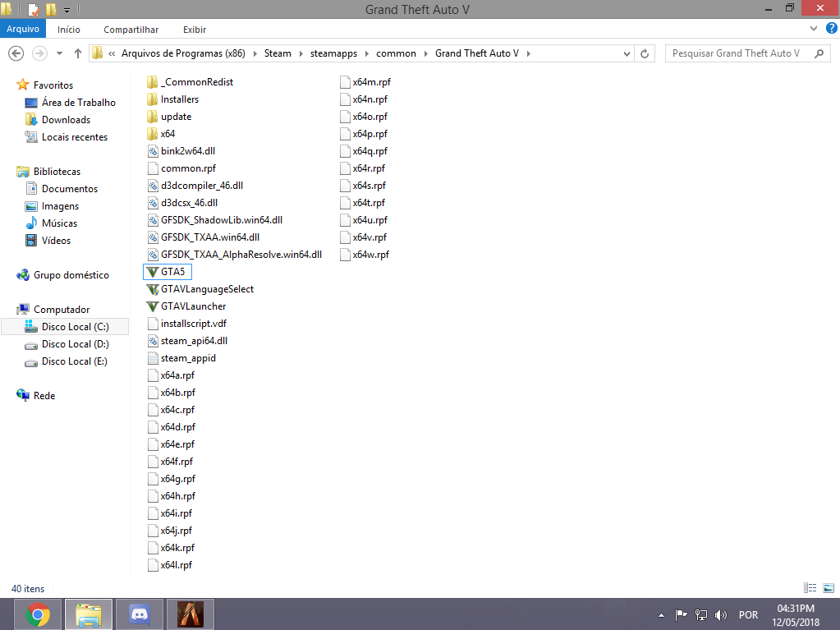The image size is (840, 630).
Task: Select the update folder icon
Action: 153,117
